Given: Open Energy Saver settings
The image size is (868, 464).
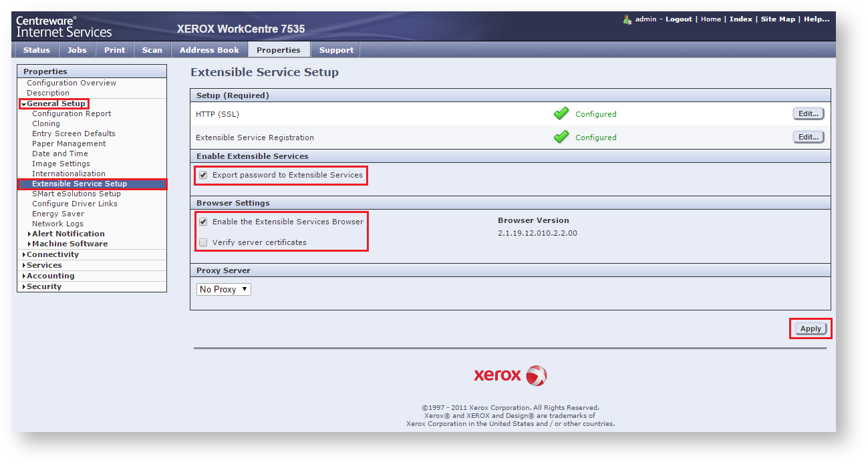Looking at the screenshot, I should click(58, 214).
